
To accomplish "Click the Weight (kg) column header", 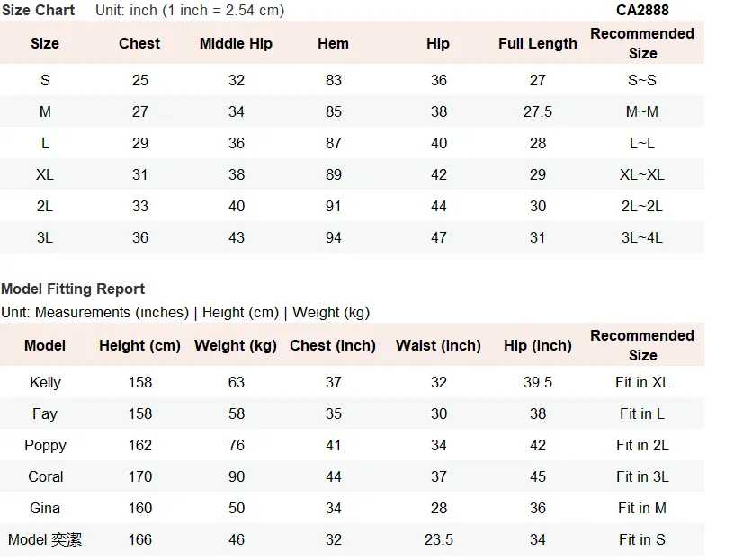I will 236,346.
